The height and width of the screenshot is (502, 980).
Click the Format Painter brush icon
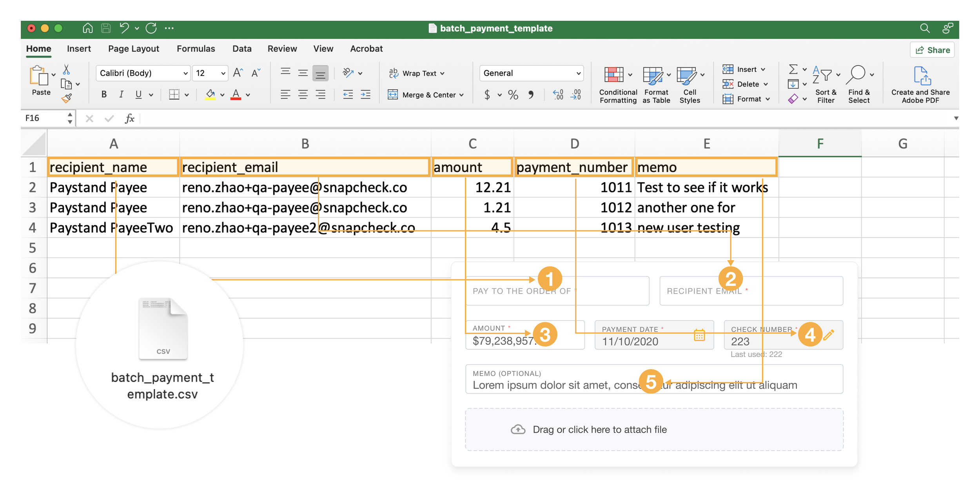point(67,99)
